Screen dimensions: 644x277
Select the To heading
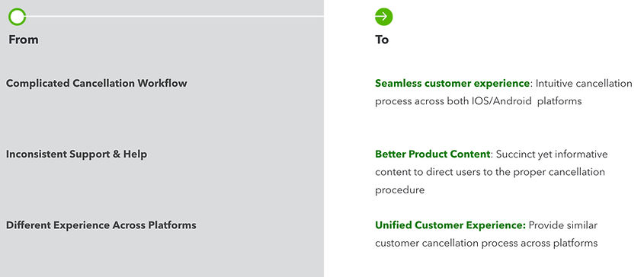click(x=382, y=40)
